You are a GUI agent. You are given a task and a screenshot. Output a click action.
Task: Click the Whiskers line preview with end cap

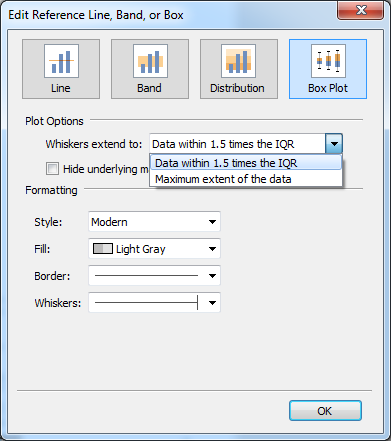click(x=146, y=303)
